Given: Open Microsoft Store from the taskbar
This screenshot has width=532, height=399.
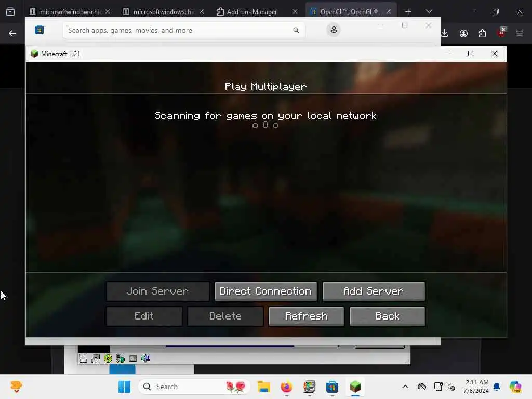Looking at the screenshot, I should tap(332, 387).
